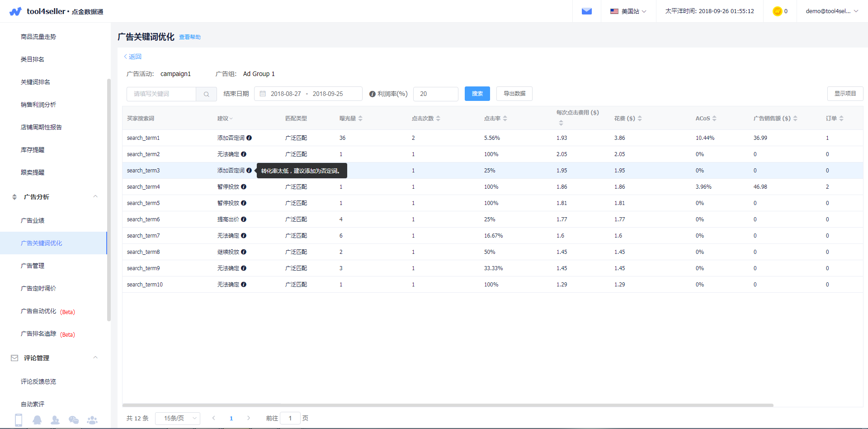
Task: Sort table by 曝光量 column arrows
Action: click(x=360, y=119)
